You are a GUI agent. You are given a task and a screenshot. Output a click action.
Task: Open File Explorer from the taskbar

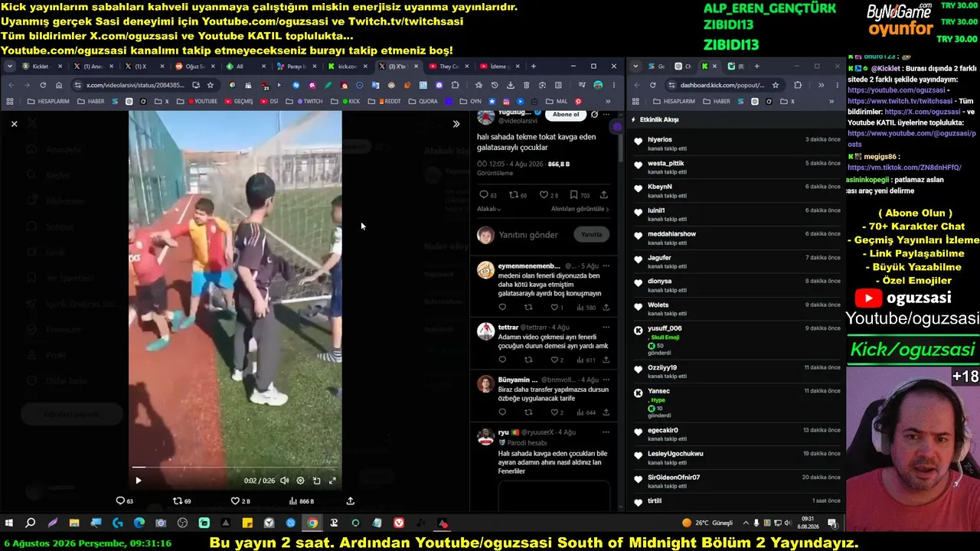(x=74, y=523)
